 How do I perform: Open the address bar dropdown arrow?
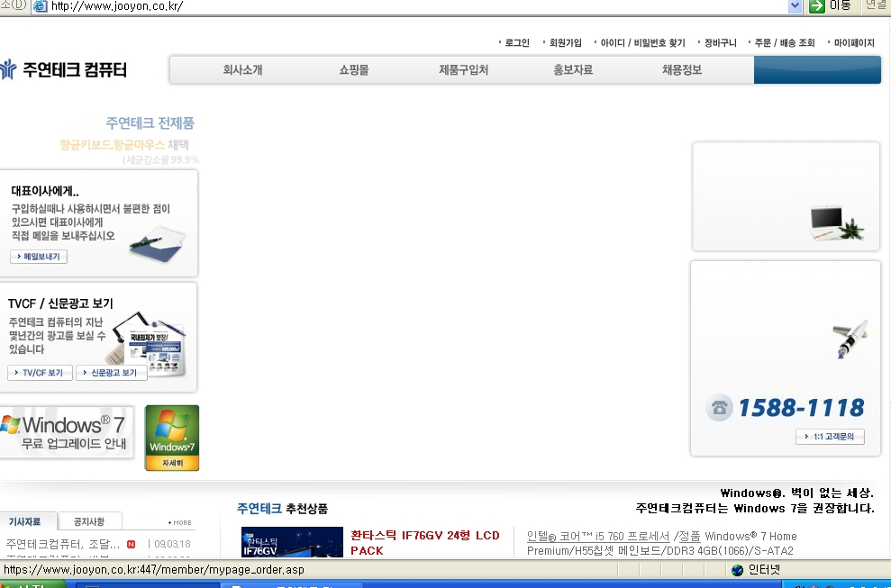coord(795,6)
